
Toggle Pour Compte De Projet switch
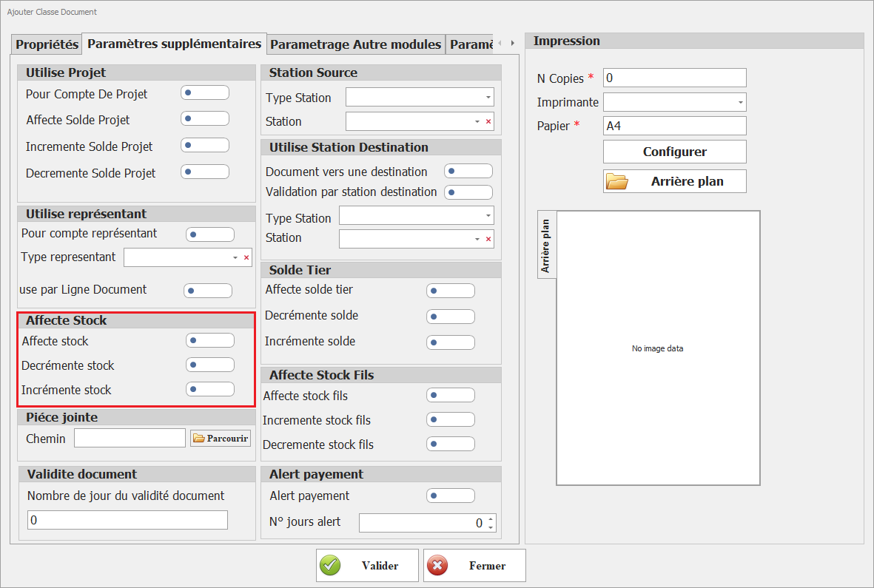pos(205,92)
